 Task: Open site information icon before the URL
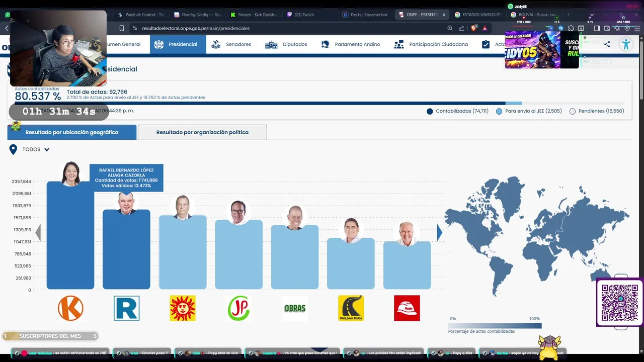(x=134, y=28)
